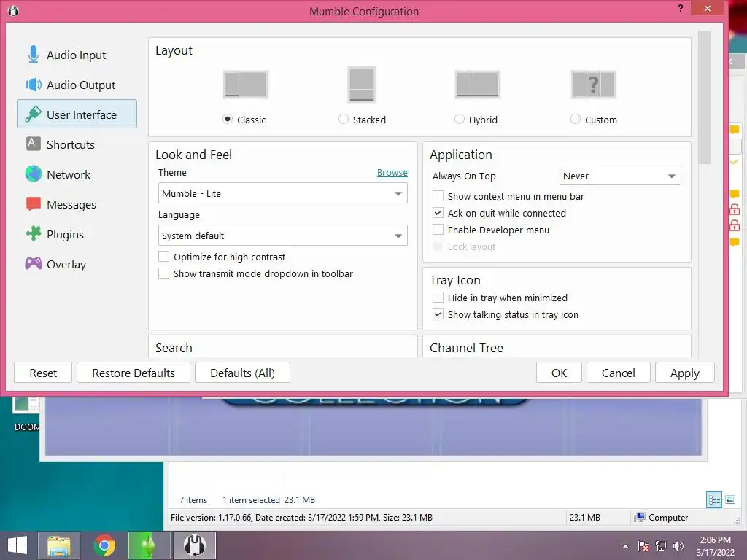747x560 pixels.
Task: Select the DOOM desktop shortcut
Action: pyautogui.click(x=26, y=414)
